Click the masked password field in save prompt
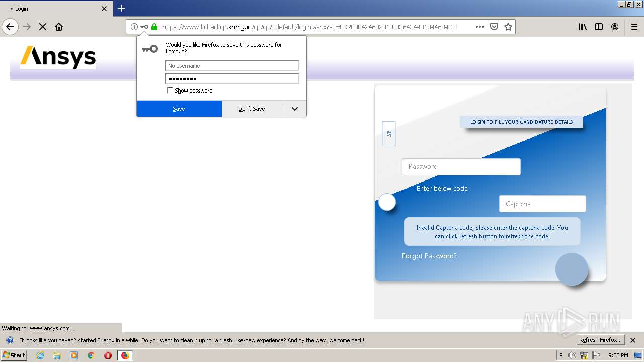 point(232,79)
